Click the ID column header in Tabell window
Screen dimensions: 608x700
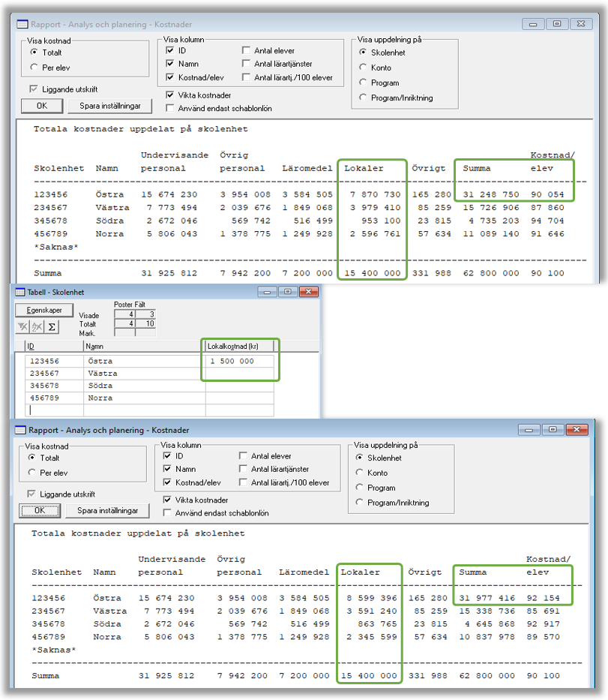(x=55, y=346)
